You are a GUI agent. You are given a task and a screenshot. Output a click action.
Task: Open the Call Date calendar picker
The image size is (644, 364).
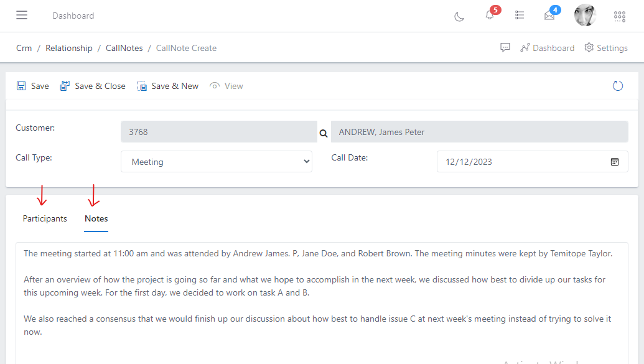pos(615,162)
